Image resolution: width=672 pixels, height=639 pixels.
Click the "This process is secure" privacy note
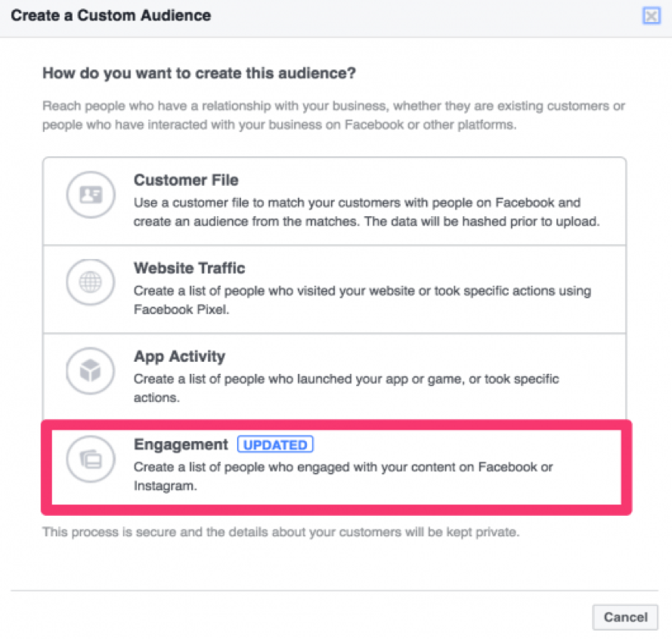click(280, 532)
